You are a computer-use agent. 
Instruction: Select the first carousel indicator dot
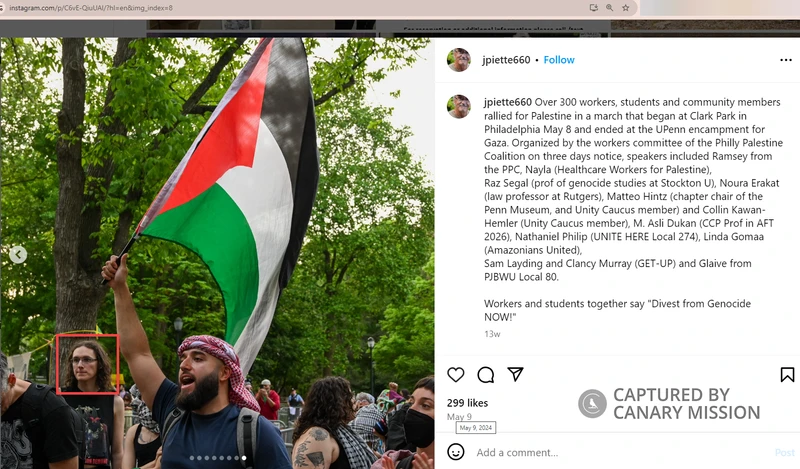[x=192, y=458]
